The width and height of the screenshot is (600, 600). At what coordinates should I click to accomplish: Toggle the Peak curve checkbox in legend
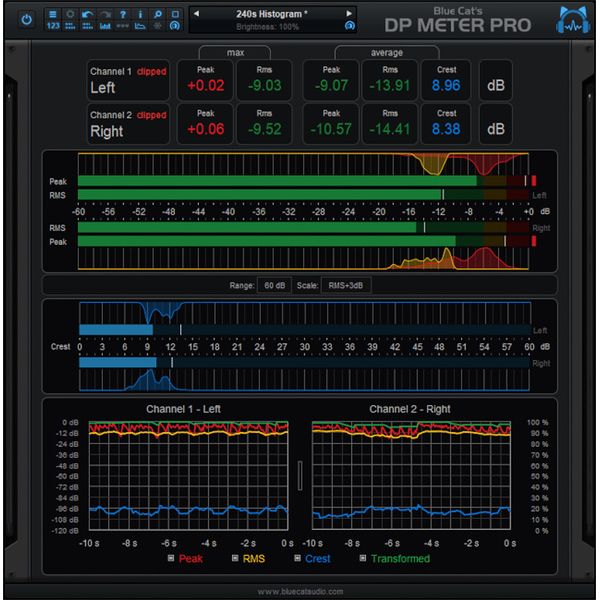[x=171, y=558]
